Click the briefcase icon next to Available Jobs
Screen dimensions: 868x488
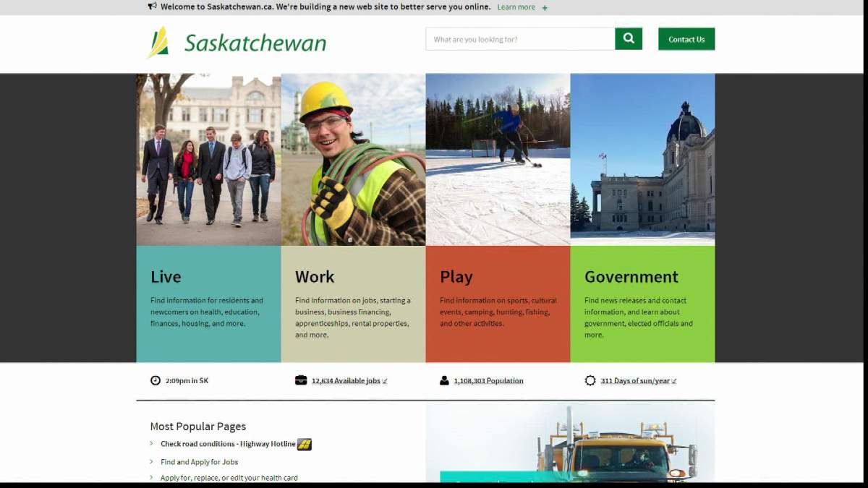coord(299,379)
